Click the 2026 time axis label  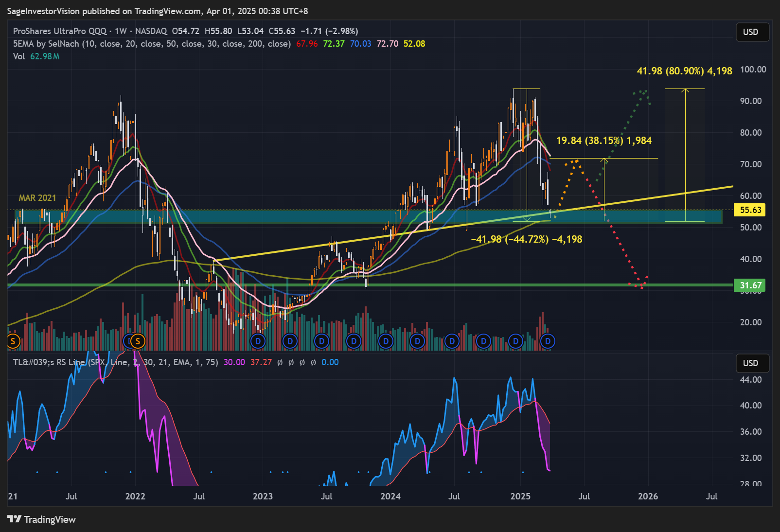tap(648, 497)
